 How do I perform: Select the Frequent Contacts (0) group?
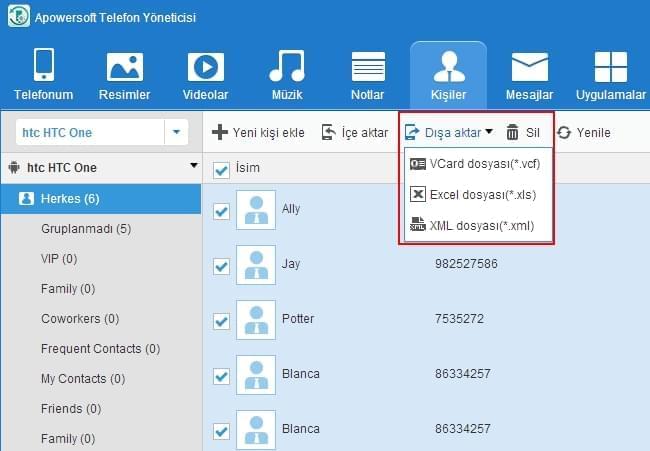pos(100,349)
